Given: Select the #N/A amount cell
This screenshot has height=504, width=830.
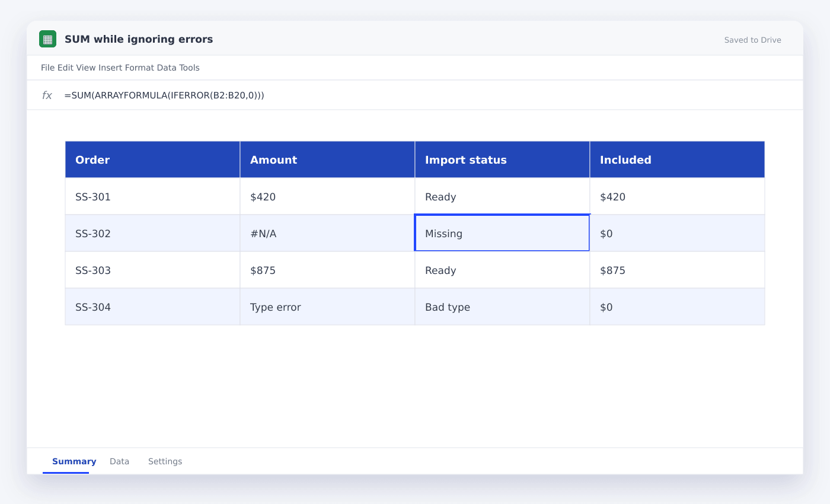Looking at the screenshot, I should [327, 233].
